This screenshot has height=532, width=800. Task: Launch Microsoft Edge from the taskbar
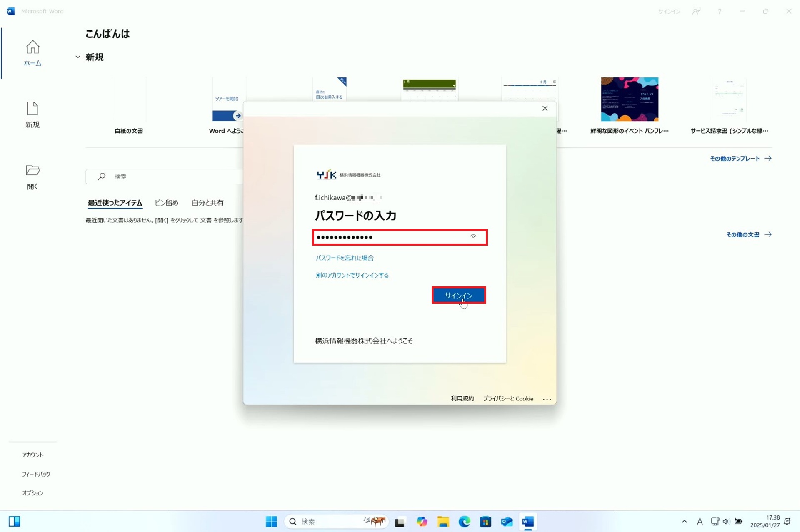click(x=464, y=522)
